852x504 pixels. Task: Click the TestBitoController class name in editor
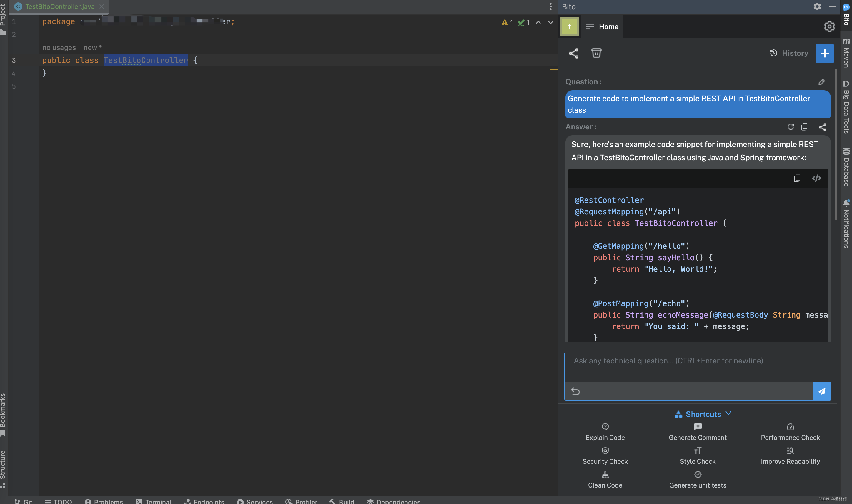[146, 60]
